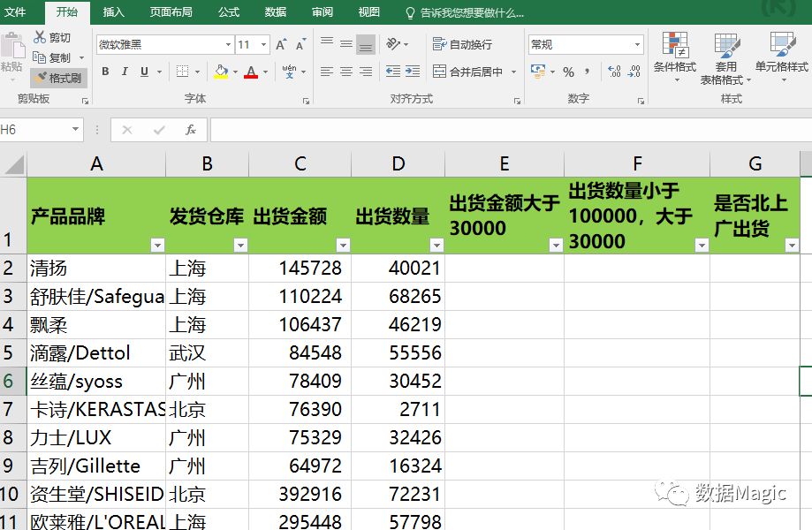Viewport: 812px width, 530px height.
Task: Click the Cut (剪切) icon
Action: click(40, 37)
